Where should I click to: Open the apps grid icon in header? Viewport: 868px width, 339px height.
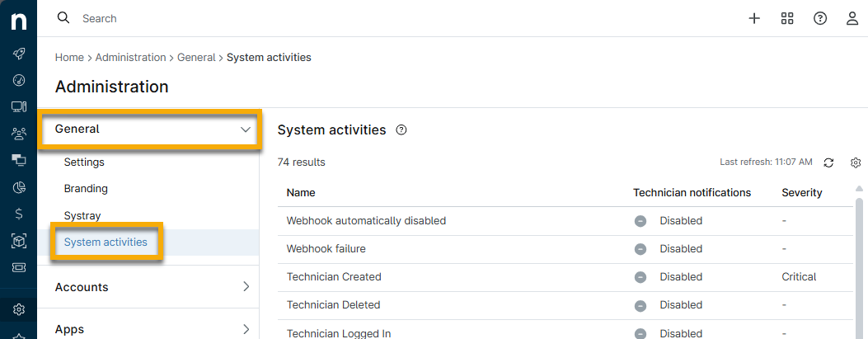(x=787, y=18)
